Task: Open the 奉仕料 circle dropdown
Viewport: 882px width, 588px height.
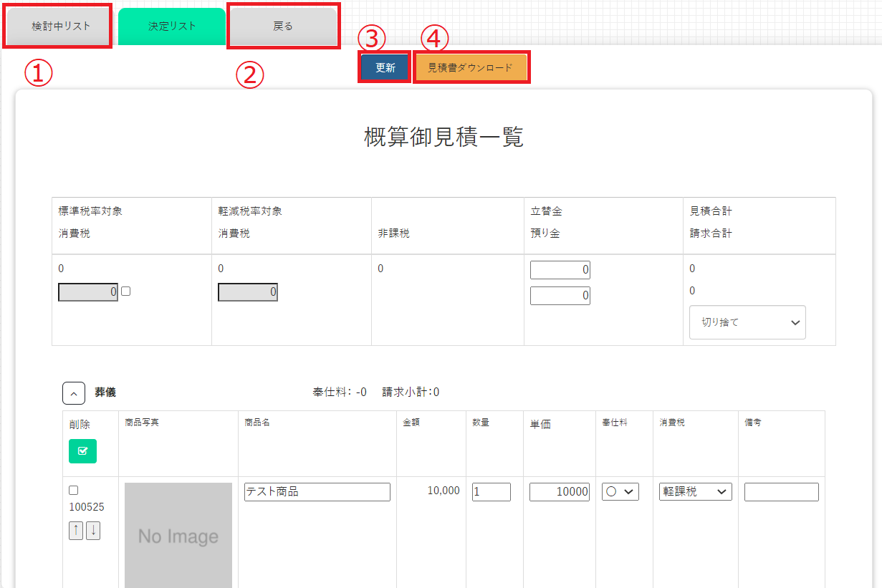Action: pyautogui.click(x=620, y=491)
